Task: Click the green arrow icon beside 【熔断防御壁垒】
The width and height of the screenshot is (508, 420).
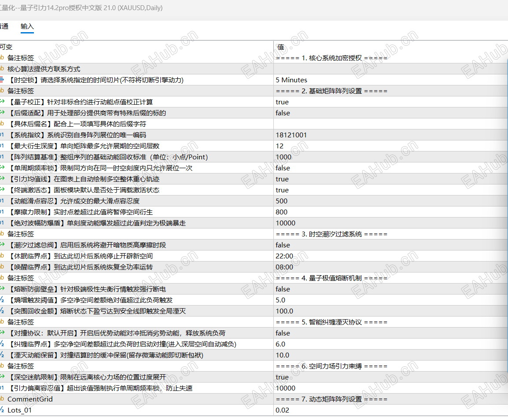Action: (x=2, y=289)
